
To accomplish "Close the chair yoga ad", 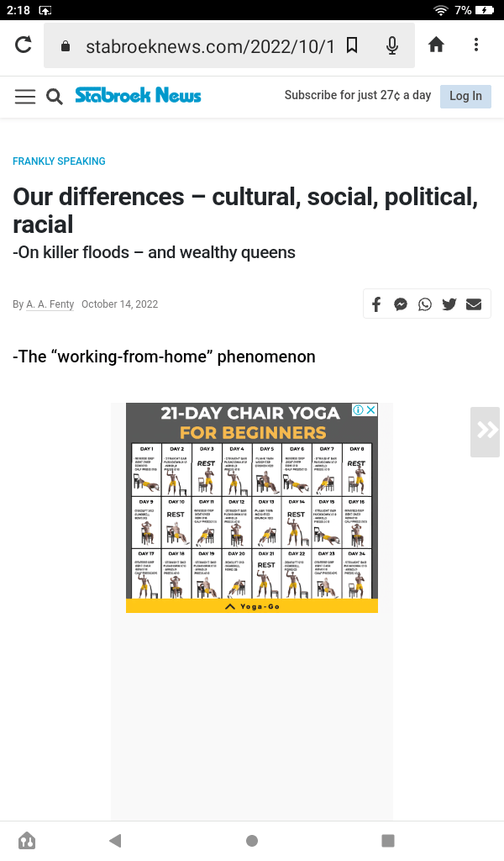I will tap(370, 410).
